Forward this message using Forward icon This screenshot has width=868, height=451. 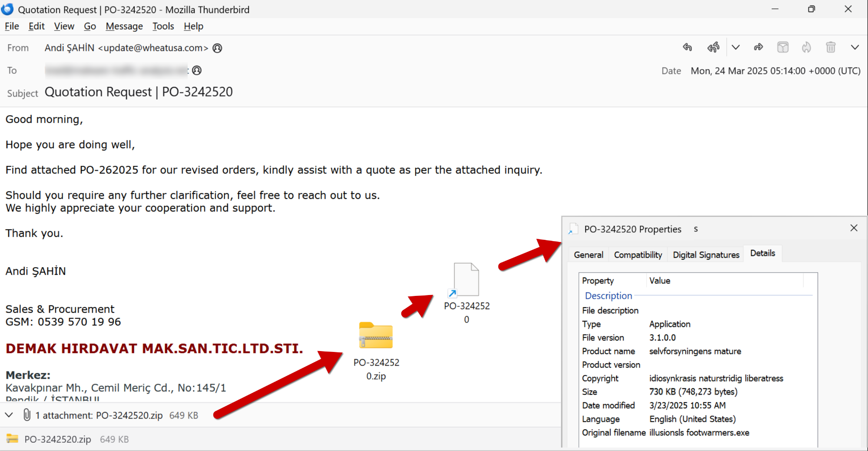point(759,47)
